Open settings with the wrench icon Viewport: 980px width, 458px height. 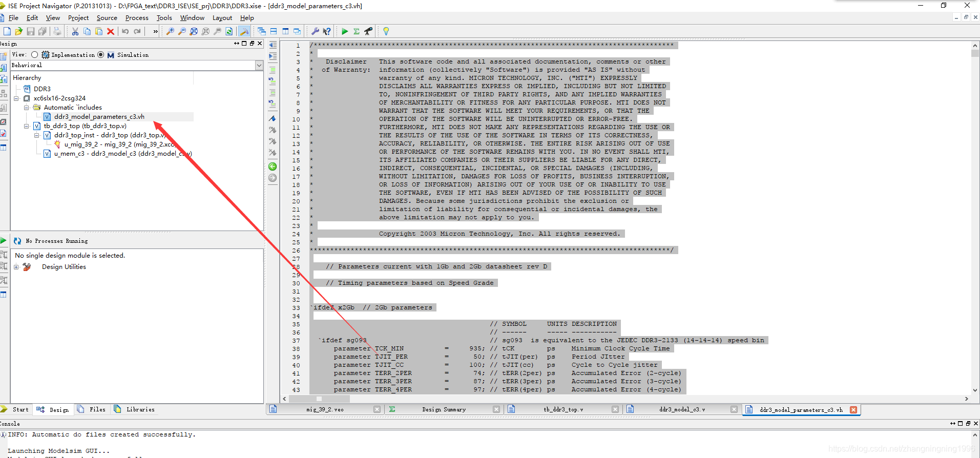click(315, 31)
